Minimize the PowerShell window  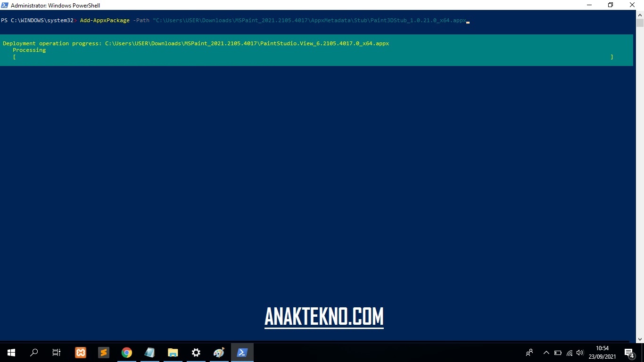click(x=589, y=5)
